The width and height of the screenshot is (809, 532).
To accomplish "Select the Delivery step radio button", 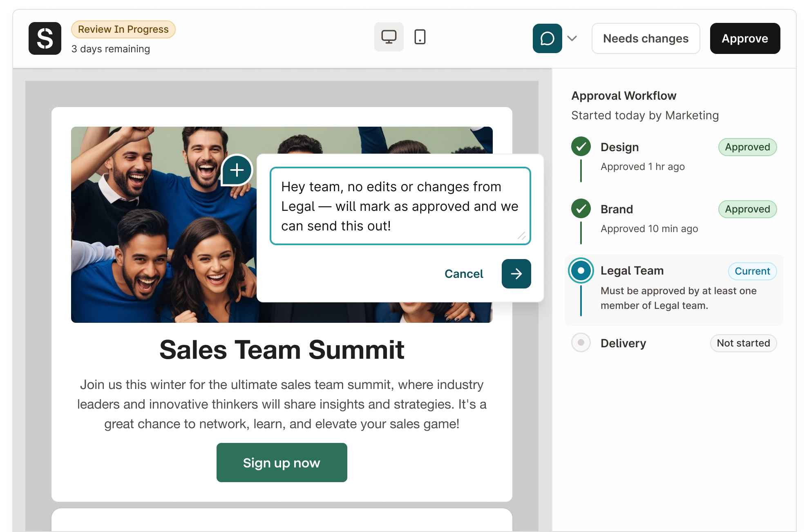I will (x=581, y=343).
